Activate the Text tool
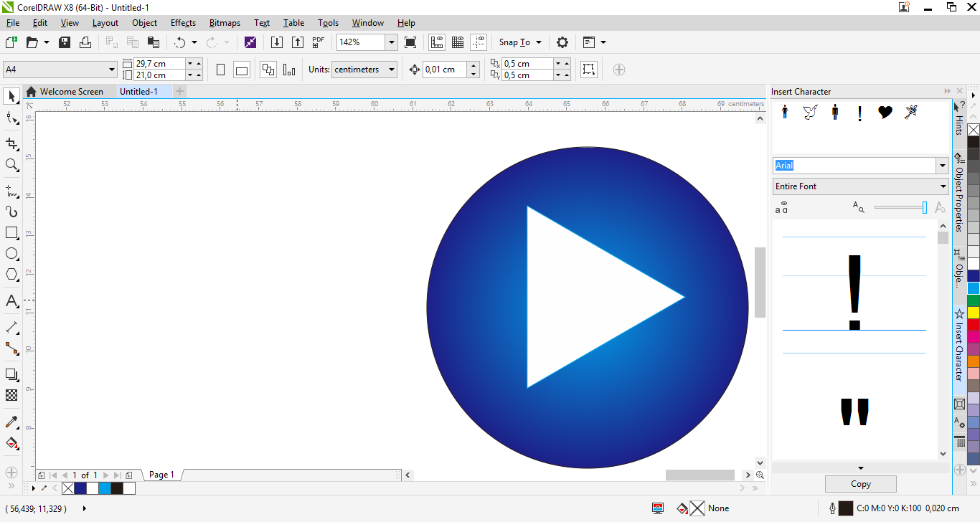This screenshot has width=980, height=522. click(11, 301)
